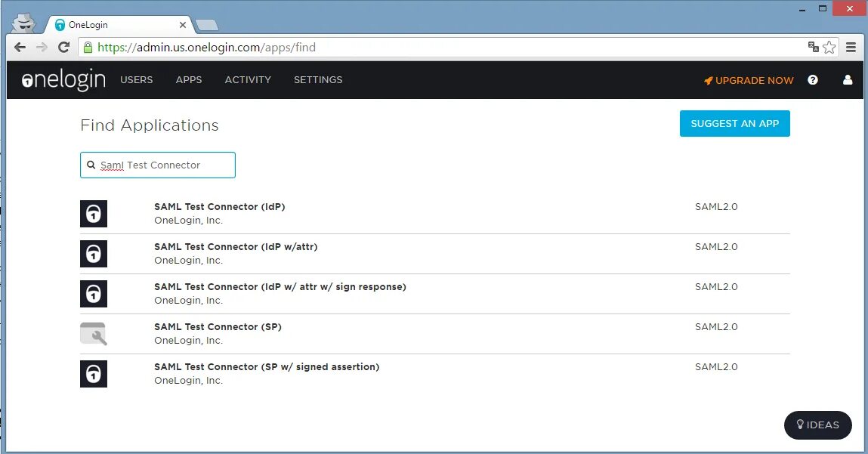Click OneLogin, Inc. under the signed assertion connector
Screen dimensions: 868x454
coord(189,381)
